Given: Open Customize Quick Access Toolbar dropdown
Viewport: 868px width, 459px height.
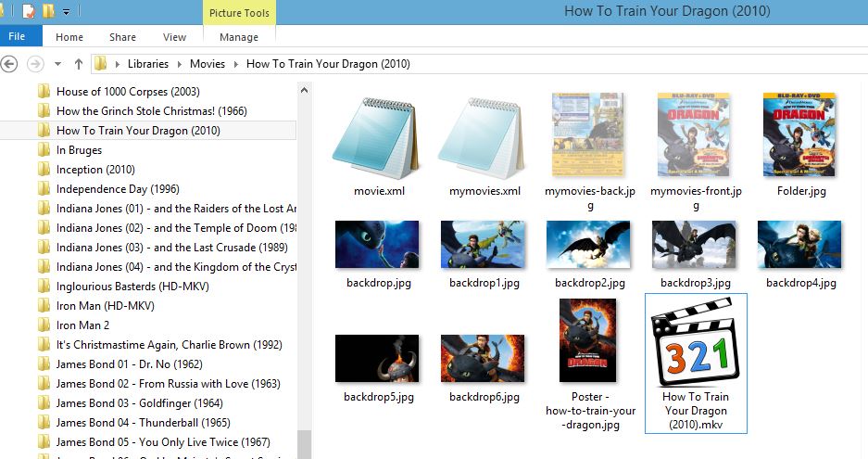Looking at the screenshot, I should click(x=66, y=11).
